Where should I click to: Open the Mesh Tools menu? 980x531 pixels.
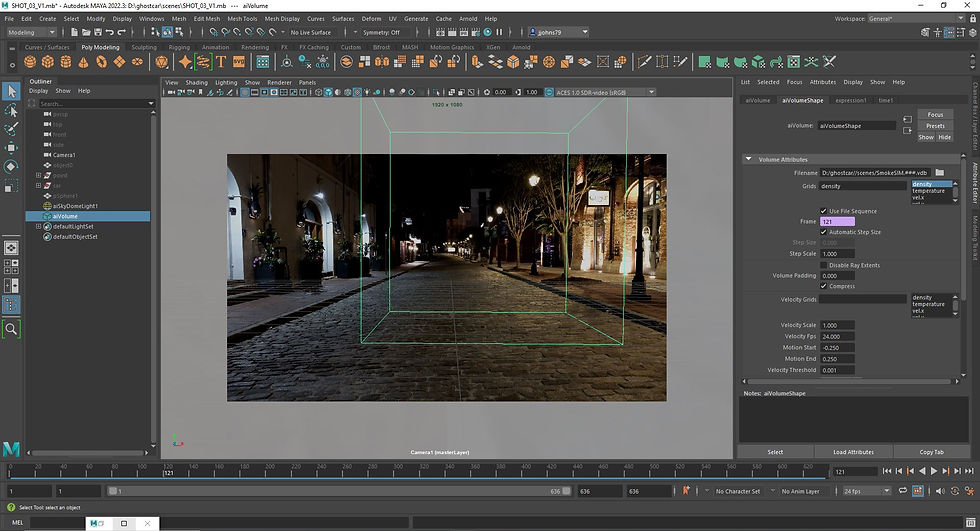pos(242,18)
